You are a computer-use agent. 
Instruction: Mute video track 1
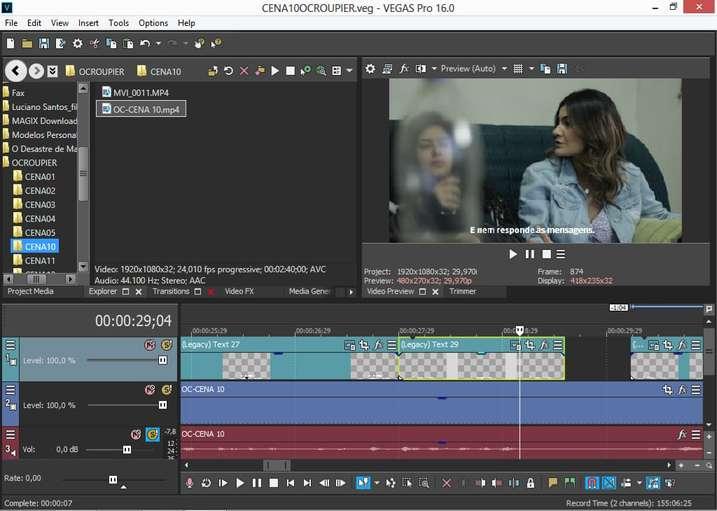click(x=148, y=345)
